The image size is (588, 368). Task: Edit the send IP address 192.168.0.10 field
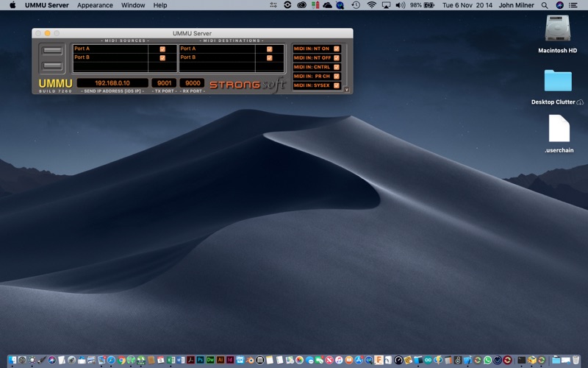click(x=112, y=83)
